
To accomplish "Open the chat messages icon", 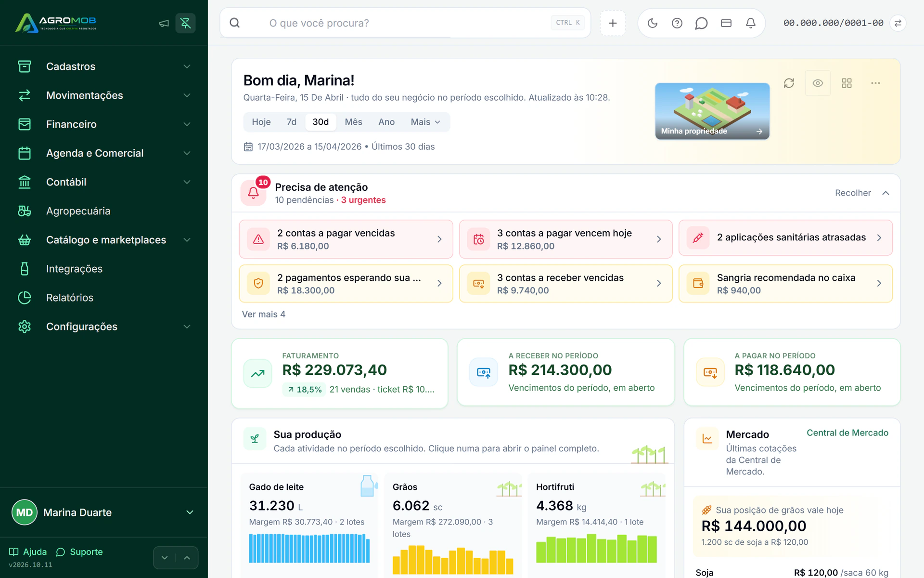I will (x=701, y=23).
